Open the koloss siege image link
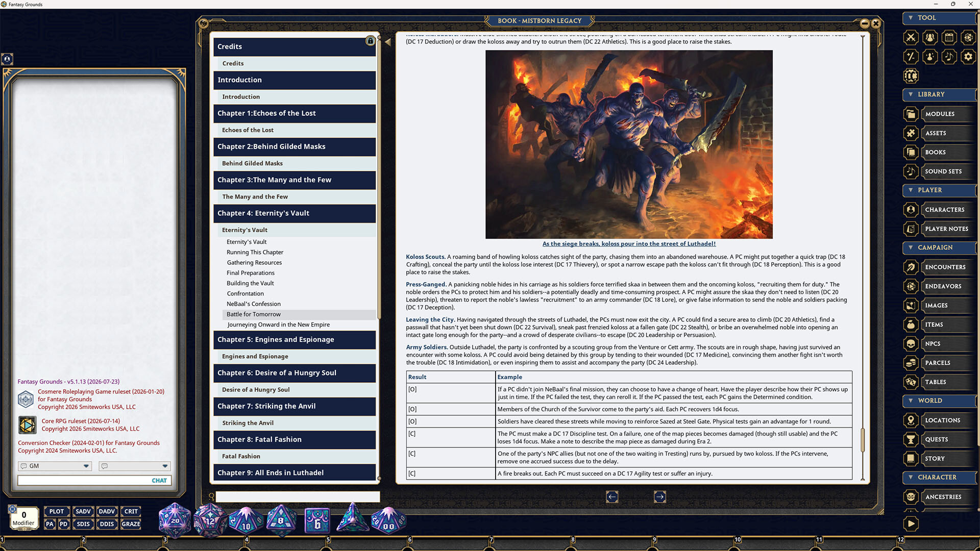 pyautogui.click(x=629, y=244)
